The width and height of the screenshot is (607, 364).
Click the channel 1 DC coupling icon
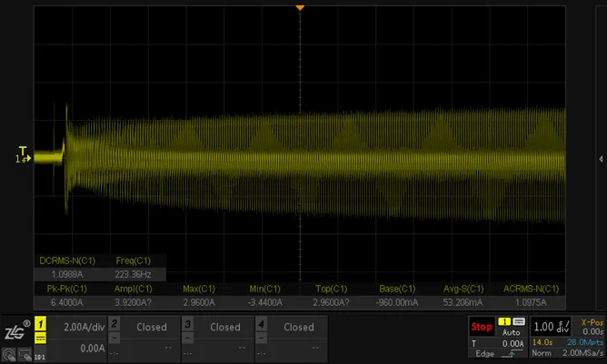tap(40, 338)
